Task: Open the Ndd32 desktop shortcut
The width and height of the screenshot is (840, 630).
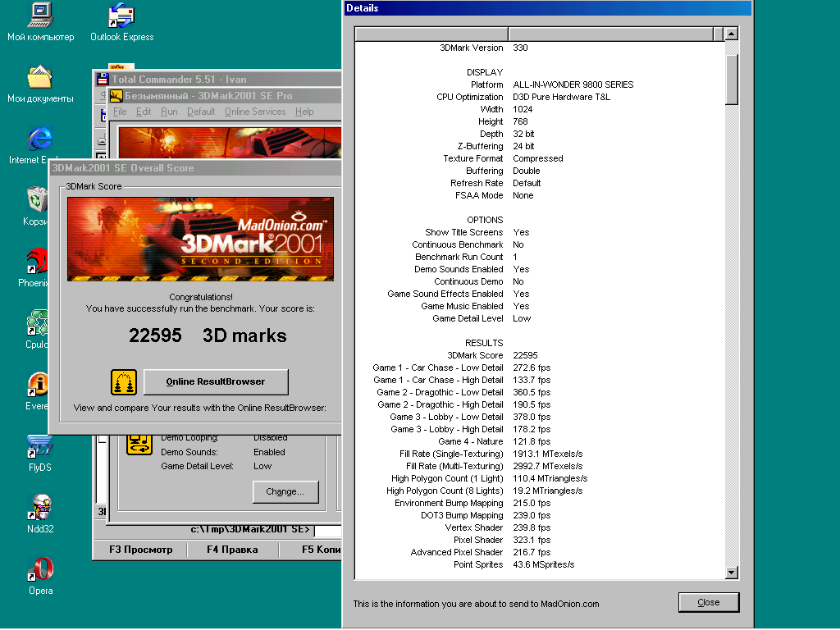Action: [x=39, y=508]
